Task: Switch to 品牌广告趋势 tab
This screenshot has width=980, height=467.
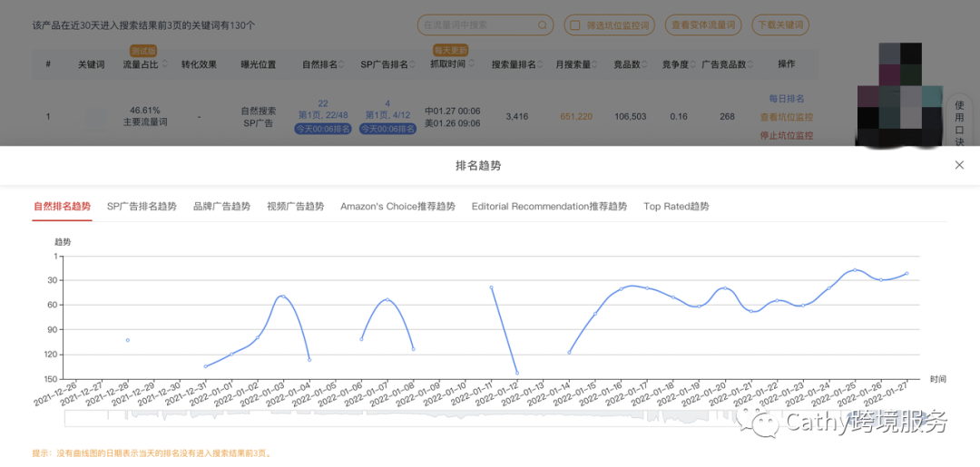Action: [222, 207]
